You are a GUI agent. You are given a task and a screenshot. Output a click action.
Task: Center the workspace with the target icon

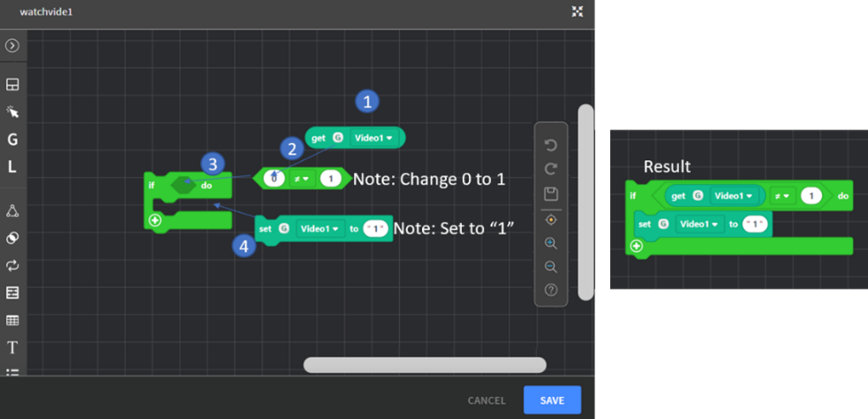[551, 219]
